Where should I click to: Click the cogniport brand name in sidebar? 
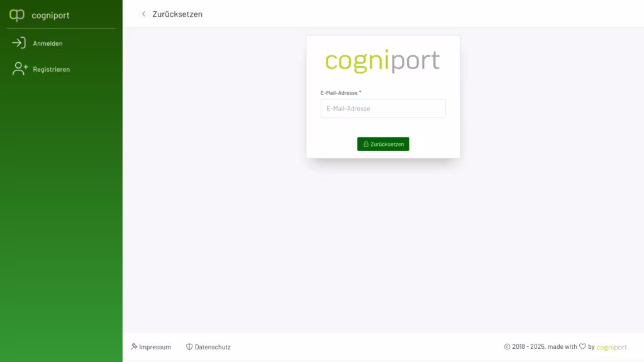coord(50,15)
